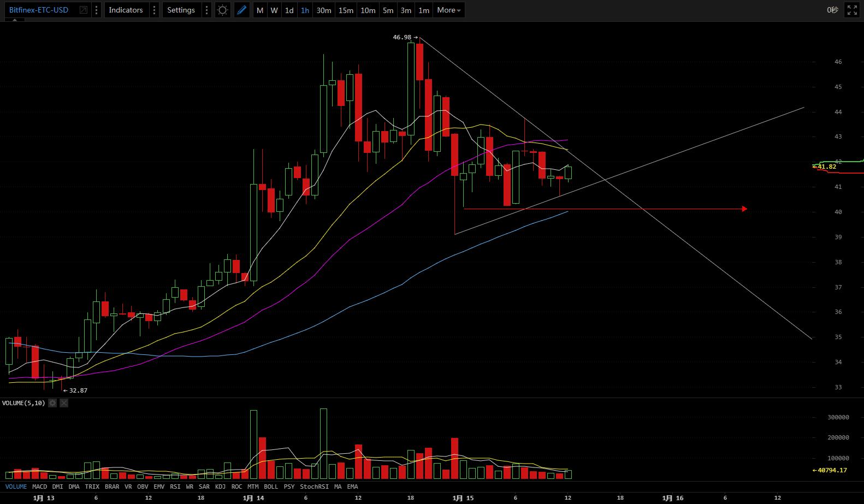Select the StochRSI indicator tab

pos(314,487)
